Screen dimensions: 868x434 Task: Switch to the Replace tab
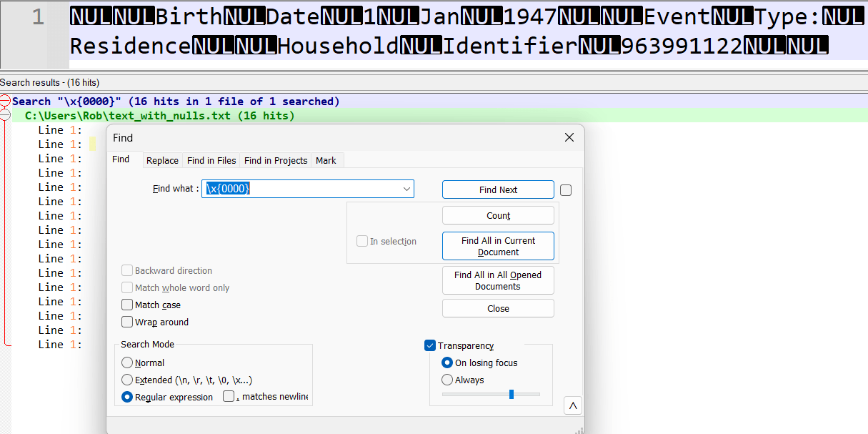coord(162,160)
